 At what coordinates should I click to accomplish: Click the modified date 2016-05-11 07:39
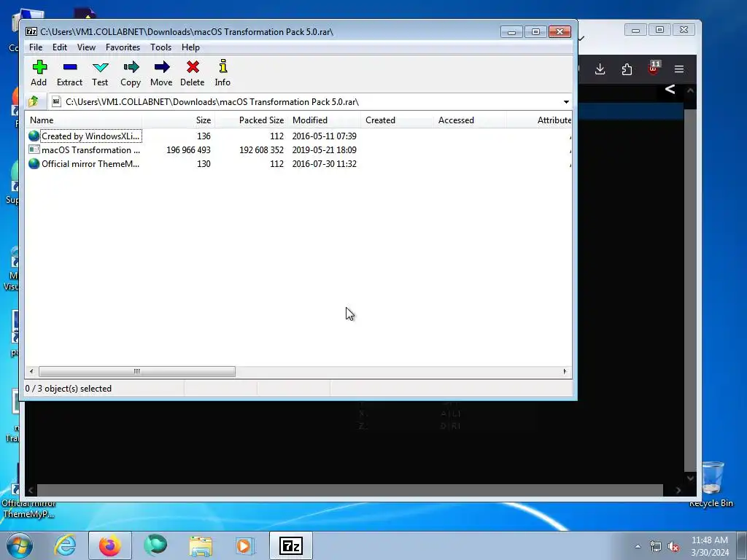325,136
